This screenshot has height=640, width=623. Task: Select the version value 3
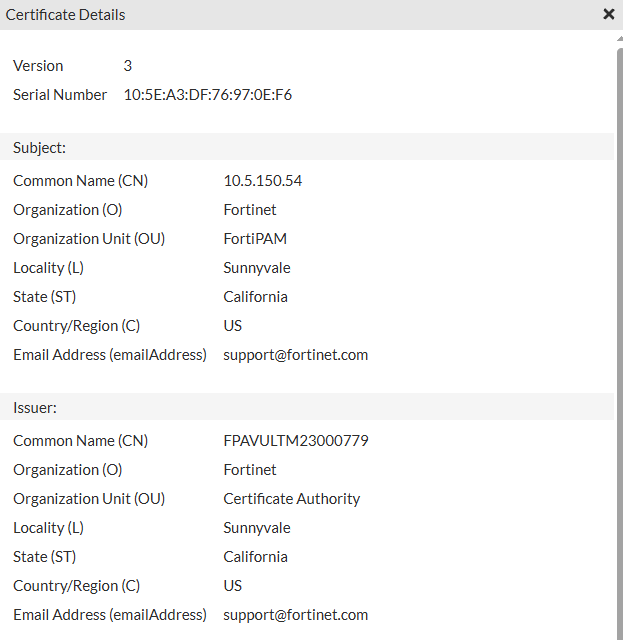tap(128, 66)
